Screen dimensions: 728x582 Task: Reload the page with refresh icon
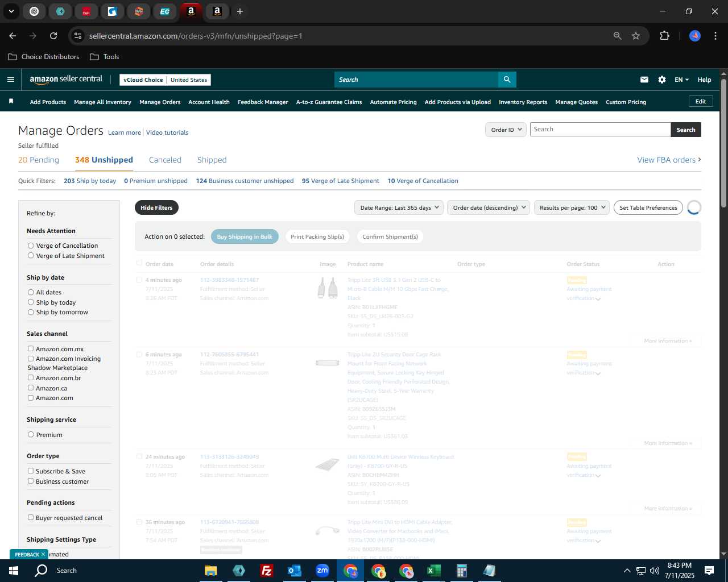point(53,36)
